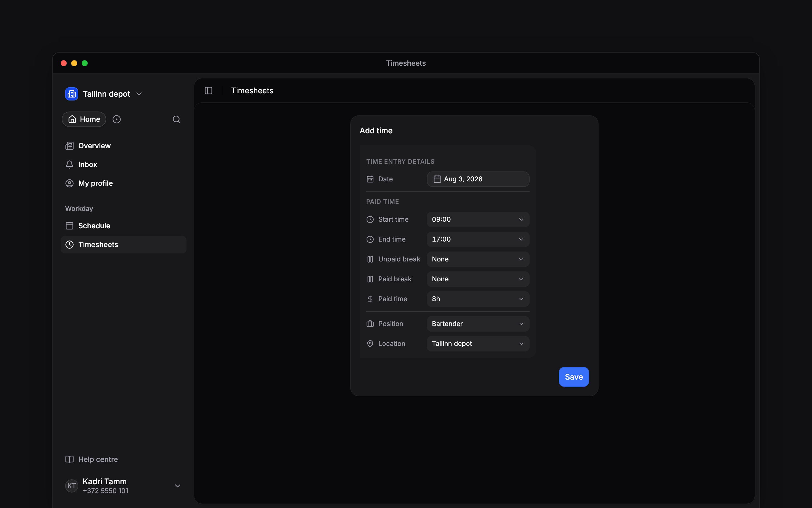Screen dimensions: 812x508
Task: Click the calendar icon in Date field
Action: [x=437, y=179]
